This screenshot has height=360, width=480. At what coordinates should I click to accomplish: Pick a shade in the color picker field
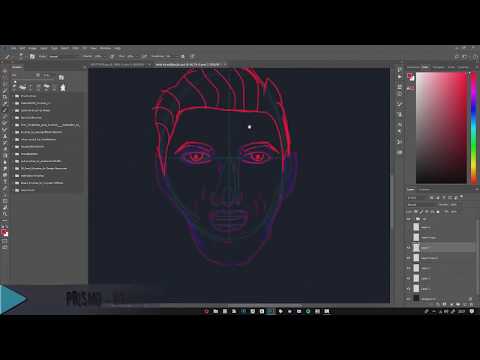point(441,128)
